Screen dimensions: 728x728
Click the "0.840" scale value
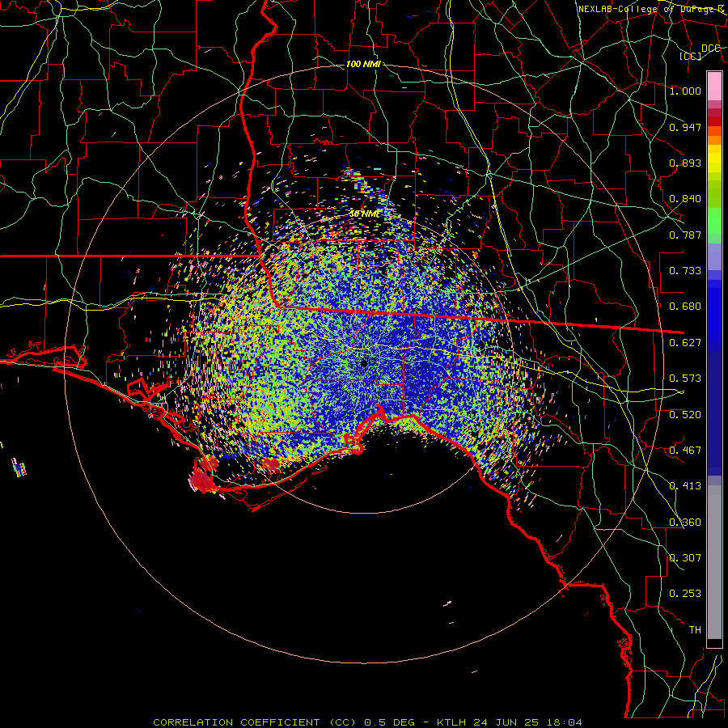pyautogui.click(x=685, y=199)
